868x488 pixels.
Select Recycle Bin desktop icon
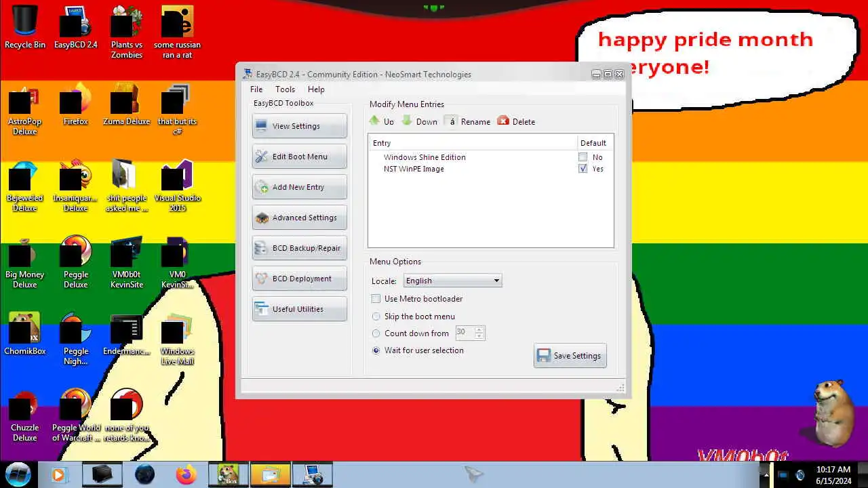(25, 27)
